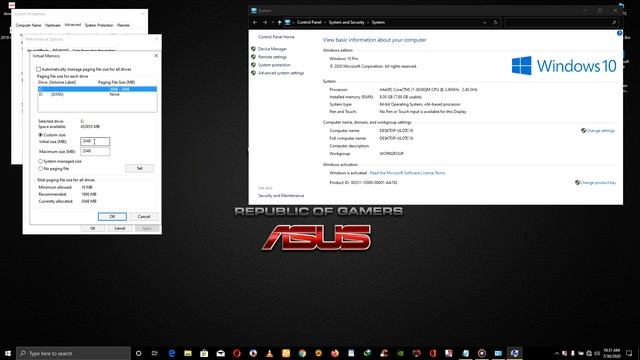Screen dimensions: 640x360
Task: Launch Microsoft Edge from taskbar
Action: click(x=172, y=353)
